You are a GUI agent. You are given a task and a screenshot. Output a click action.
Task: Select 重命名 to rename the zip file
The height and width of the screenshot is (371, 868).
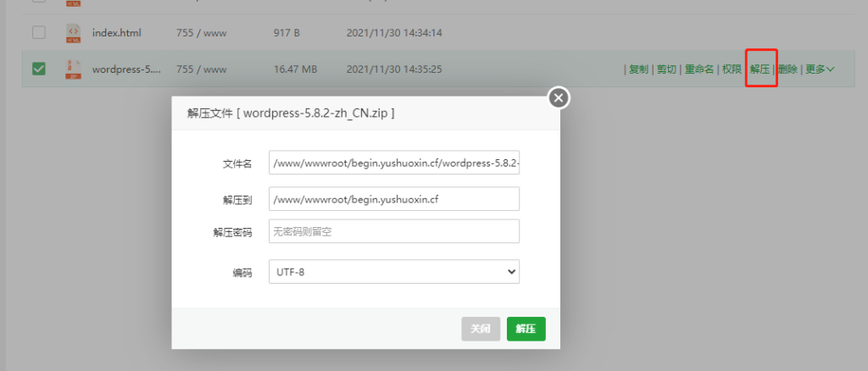(699, 69)
